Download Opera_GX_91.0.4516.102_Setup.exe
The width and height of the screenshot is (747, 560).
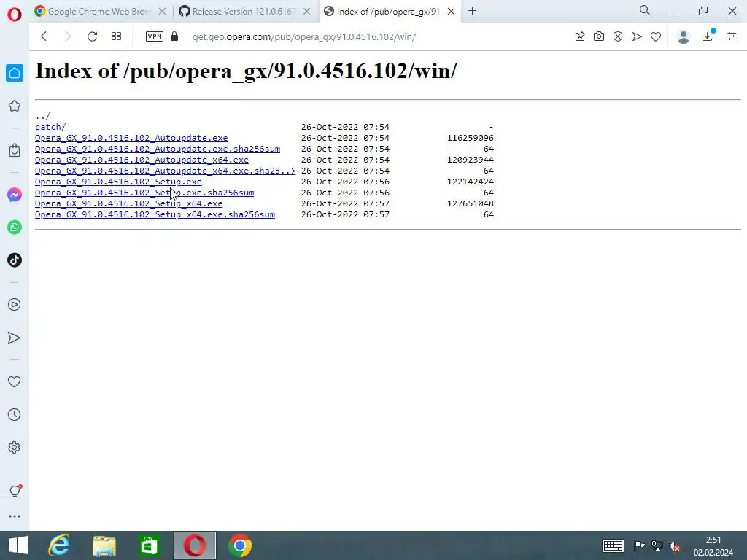(118, 182)
